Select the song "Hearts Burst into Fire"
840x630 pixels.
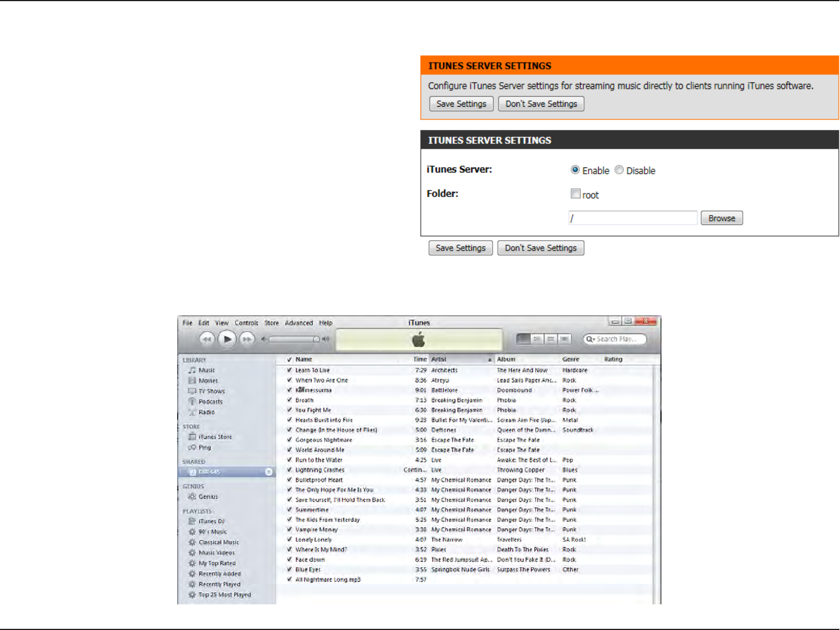click(x=324, y=420)
